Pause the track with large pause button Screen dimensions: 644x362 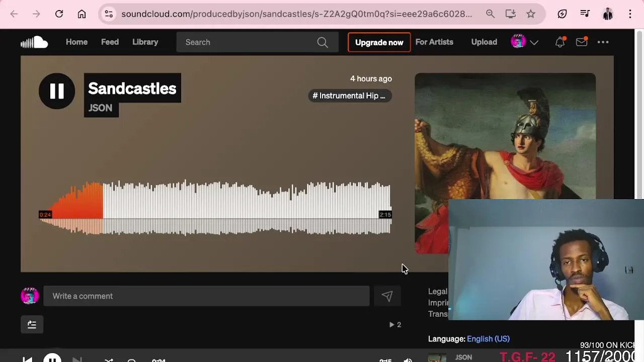(57, 91)
